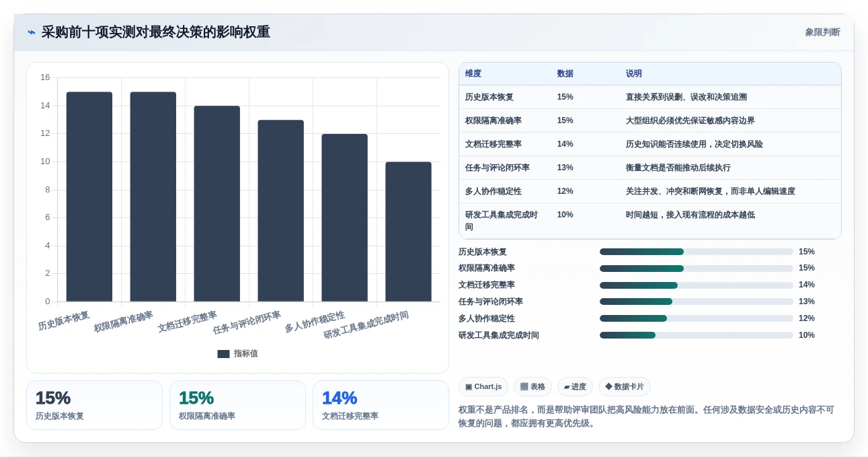
Task: Click the 14% value in the table
Action: 565,144
